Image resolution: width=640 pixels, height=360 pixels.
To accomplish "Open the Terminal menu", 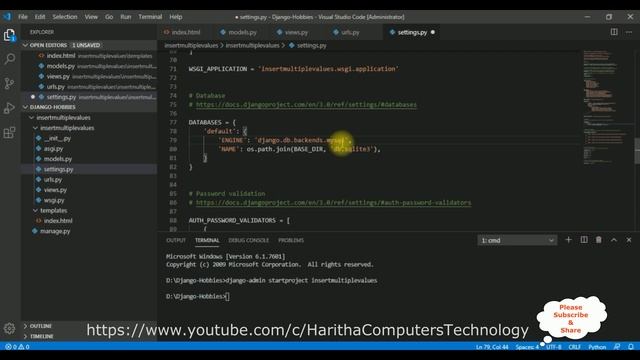I will 150,17.
